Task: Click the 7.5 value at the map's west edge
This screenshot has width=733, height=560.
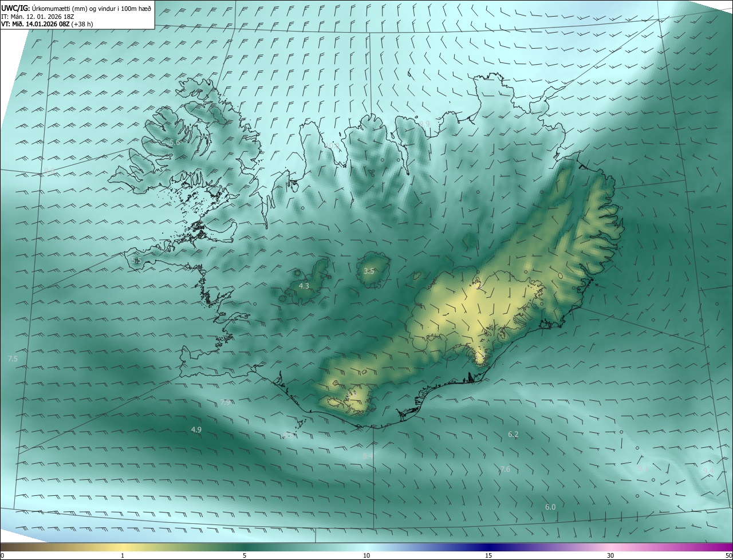Action: (13, 358)
